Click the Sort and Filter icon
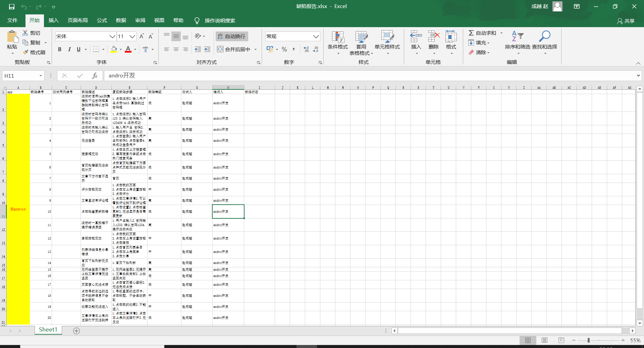This screenshot has height=348, width=644. click(x=518, y=36)
